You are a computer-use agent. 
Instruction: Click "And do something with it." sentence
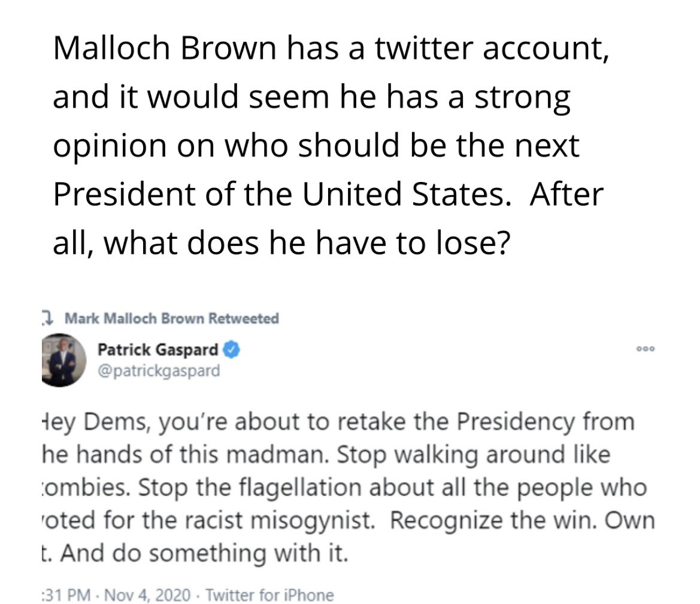(204, 554)
